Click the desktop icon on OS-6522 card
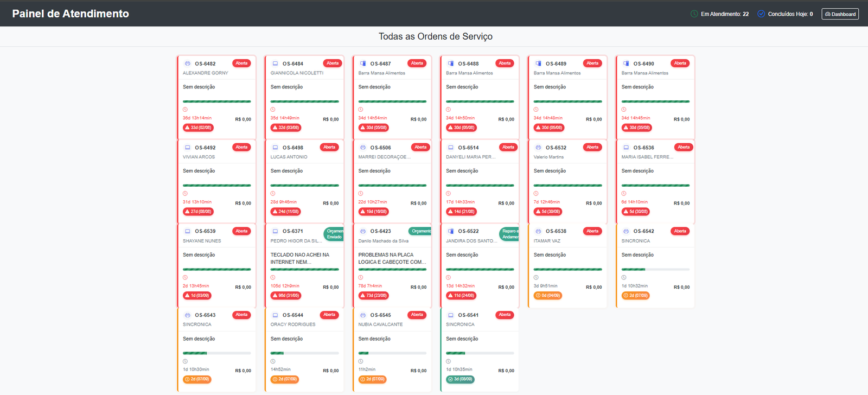Screen dimensions: 868x395 450,231
